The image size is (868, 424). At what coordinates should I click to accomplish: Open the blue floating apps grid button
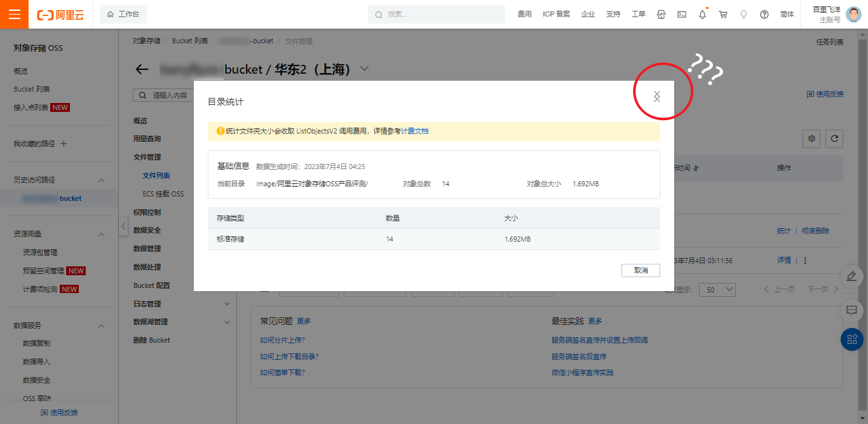[x=851, y=339]
